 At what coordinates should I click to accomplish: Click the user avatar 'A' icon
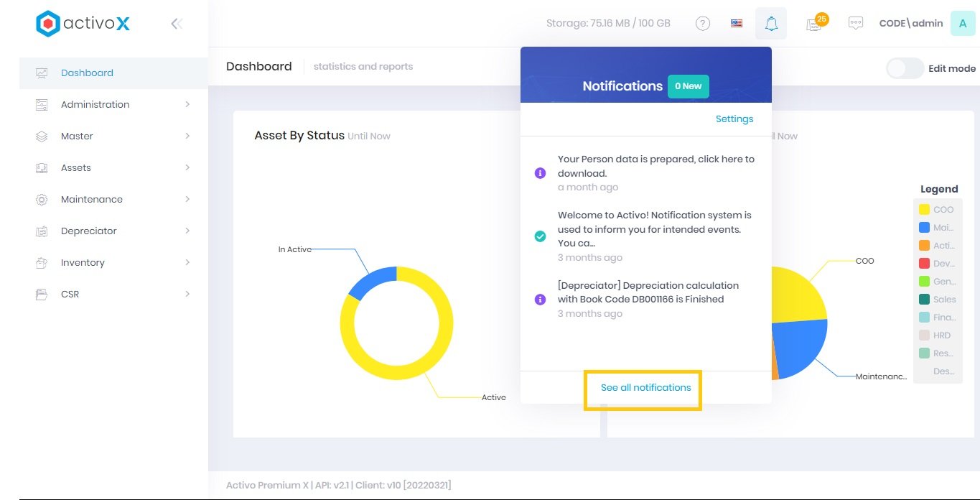tap(962, 24)
